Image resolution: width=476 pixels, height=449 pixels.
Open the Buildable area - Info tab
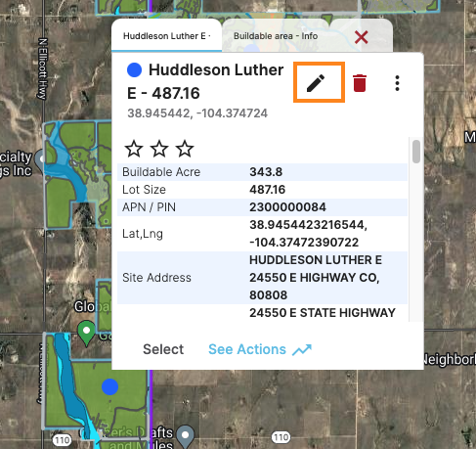(276, 36)
